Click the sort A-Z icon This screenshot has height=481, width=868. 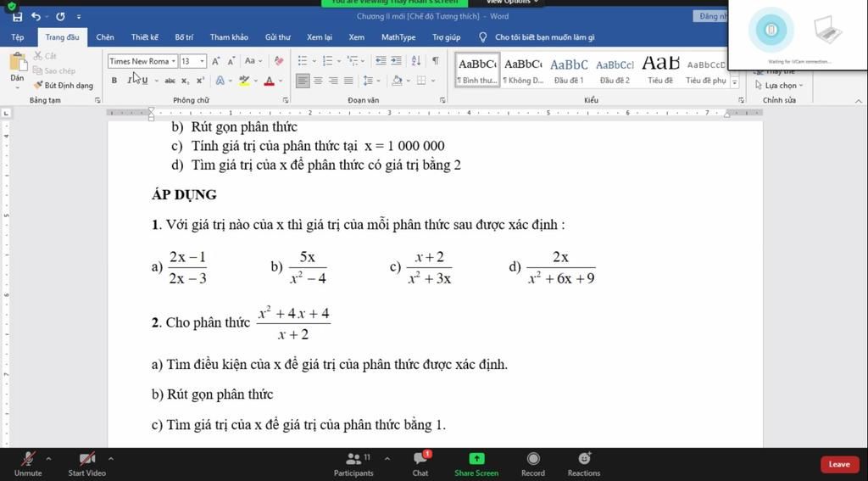(x=416, y=61)
